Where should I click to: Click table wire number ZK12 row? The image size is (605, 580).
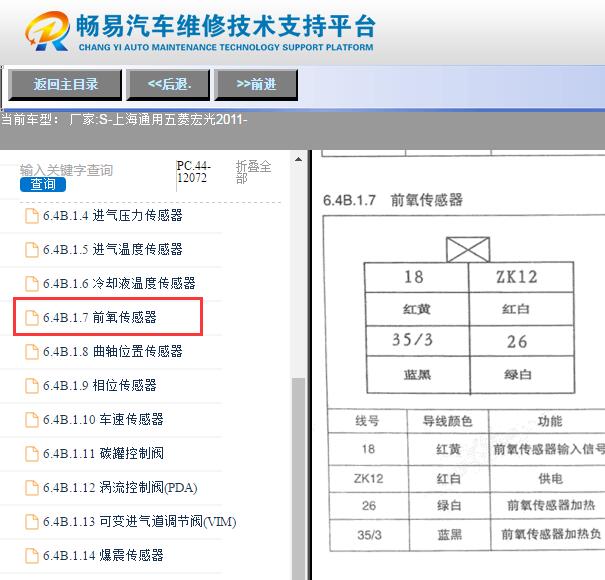[368, 479]
